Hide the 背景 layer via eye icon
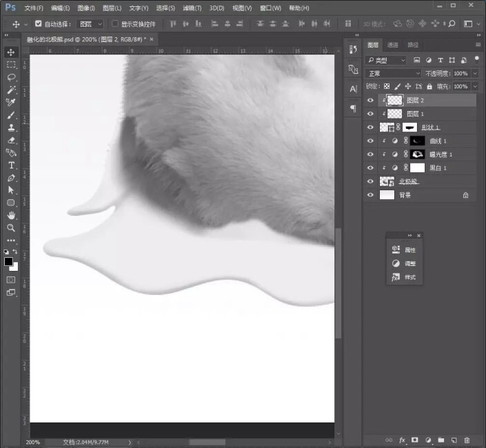486x448 pixels. 370,195
